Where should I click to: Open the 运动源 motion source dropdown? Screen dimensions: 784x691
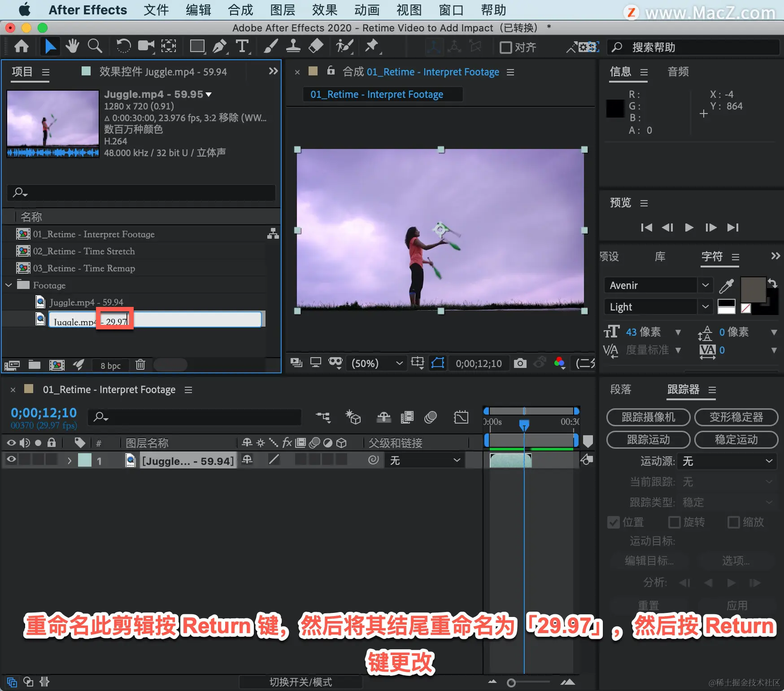(727, 461)
